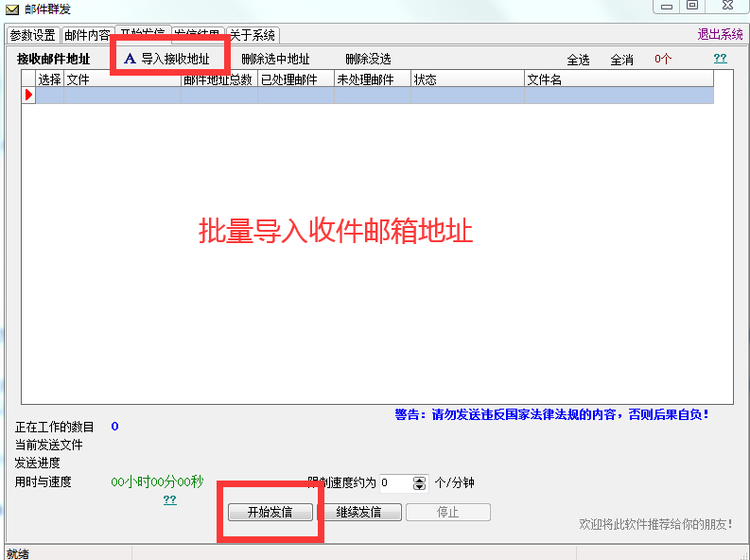Click the 文件 column header

coord(122,79)
